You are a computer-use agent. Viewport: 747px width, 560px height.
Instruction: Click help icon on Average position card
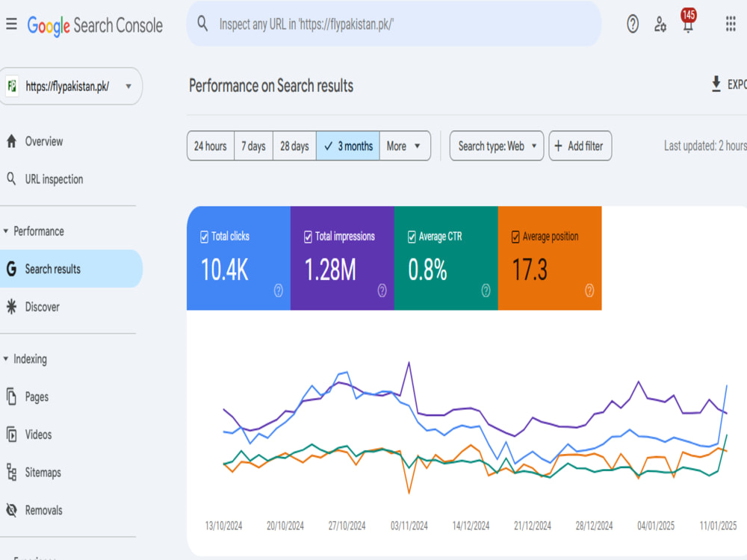[589, 290]
